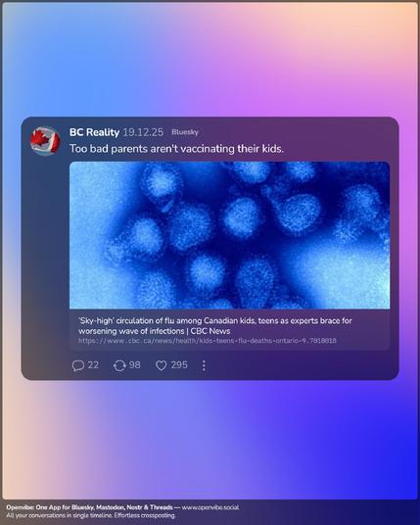Click the cbc.ca article URL
The height and width of the screenshot is (525, 420).
(x=208, y=341)
